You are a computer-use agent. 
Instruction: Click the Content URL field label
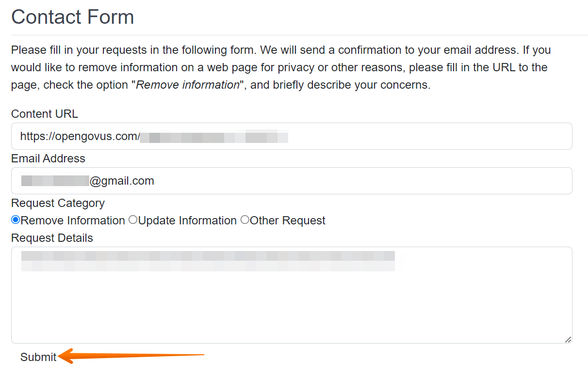[x=44, y=113]
